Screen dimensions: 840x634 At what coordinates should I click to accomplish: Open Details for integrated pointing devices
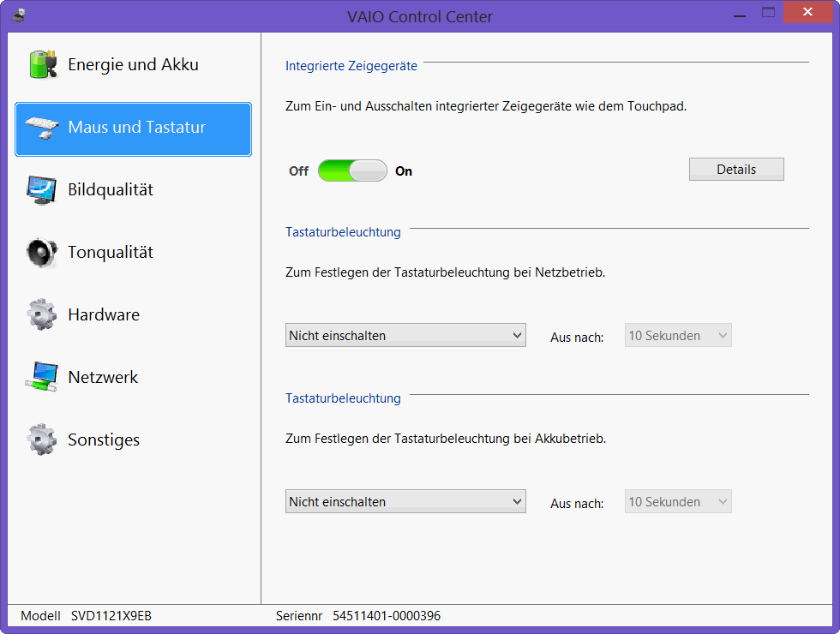[736, 170]
